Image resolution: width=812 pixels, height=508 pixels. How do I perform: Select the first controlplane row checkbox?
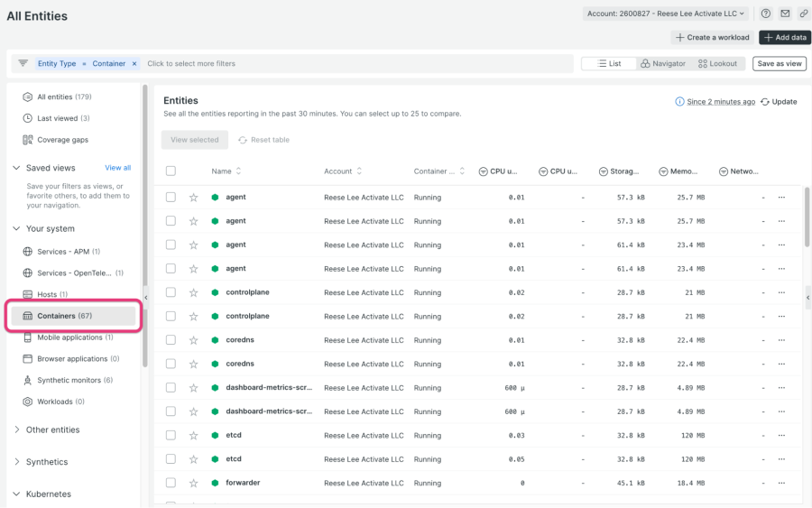[x=171, y=292]
